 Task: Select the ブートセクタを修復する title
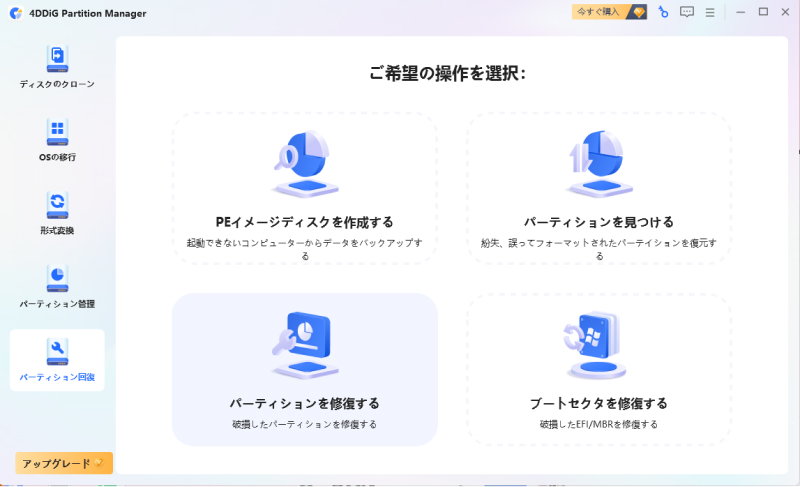coord(599,403)
